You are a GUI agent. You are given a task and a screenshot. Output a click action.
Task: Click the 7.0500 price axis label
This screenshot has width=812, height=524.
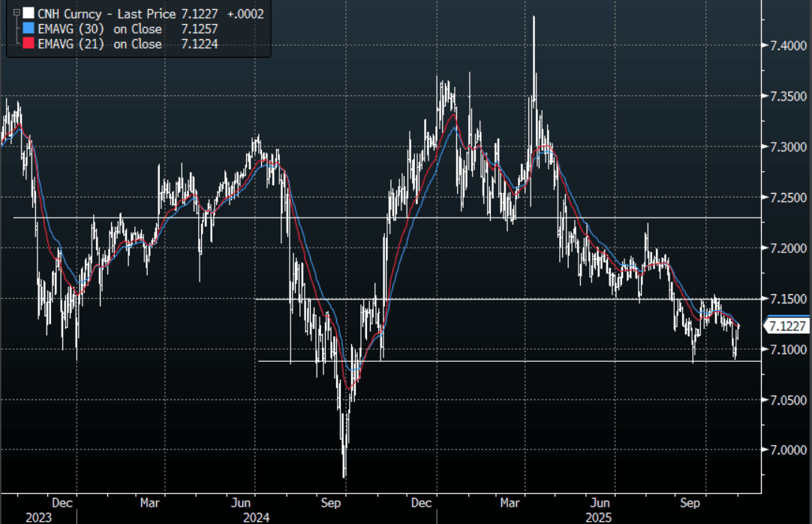(x=783, y=399)
